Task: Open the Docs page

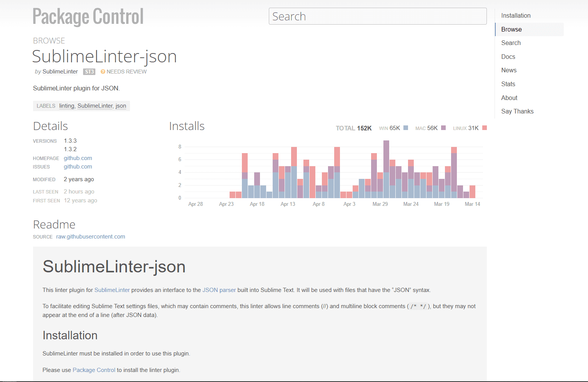Action: pos(508,57)
